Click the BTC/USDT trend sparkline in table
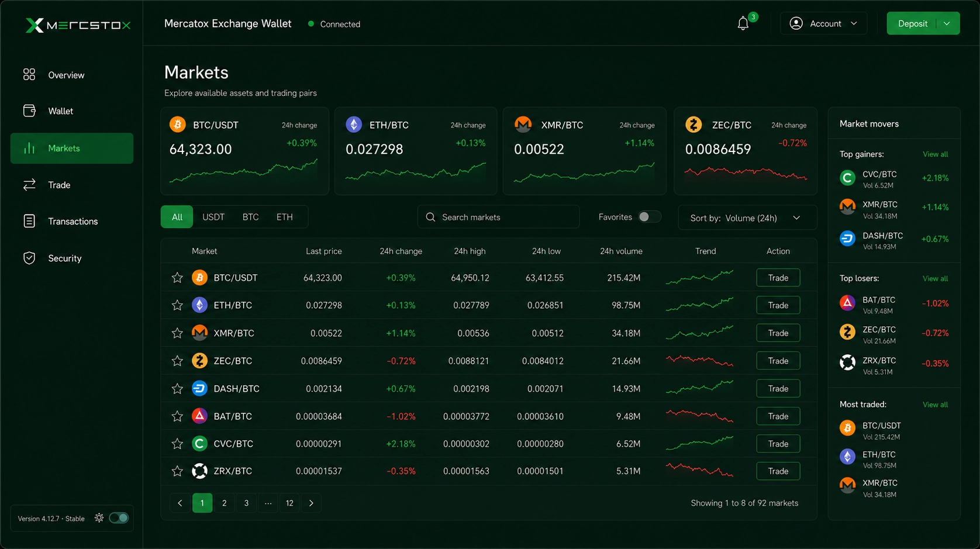 (699, 277)
